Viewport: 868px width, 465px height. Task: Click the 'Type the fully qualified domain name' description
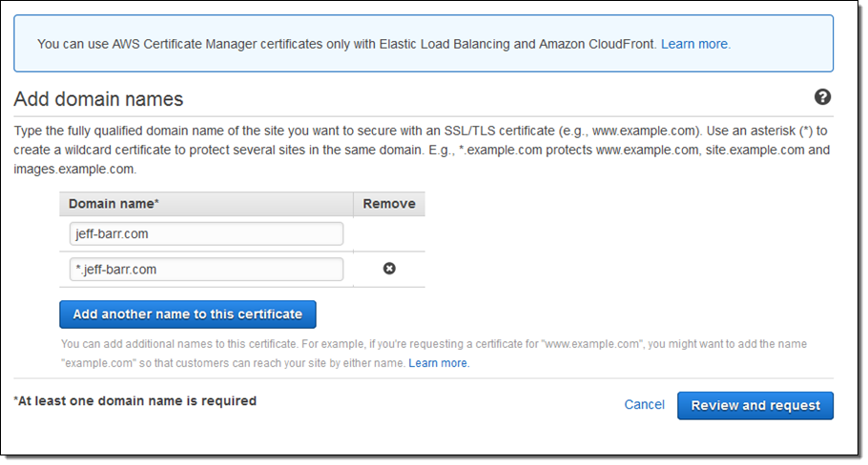pyautogui.click(x=286, y=131)
